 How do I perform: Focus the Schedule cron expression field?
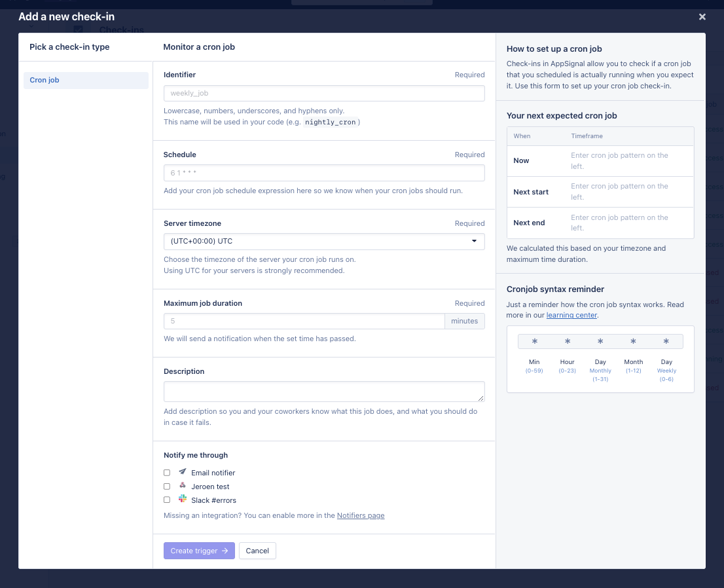324,173
